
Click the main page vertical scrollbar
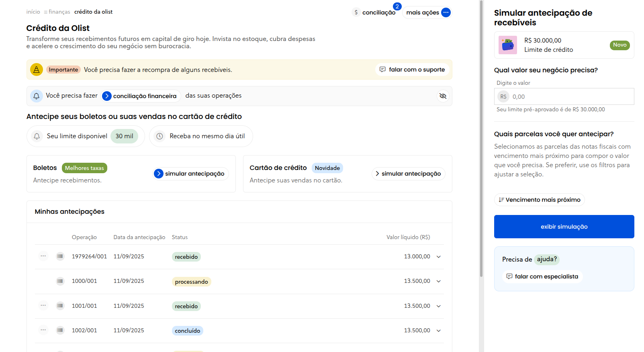(x=481, y=139)
